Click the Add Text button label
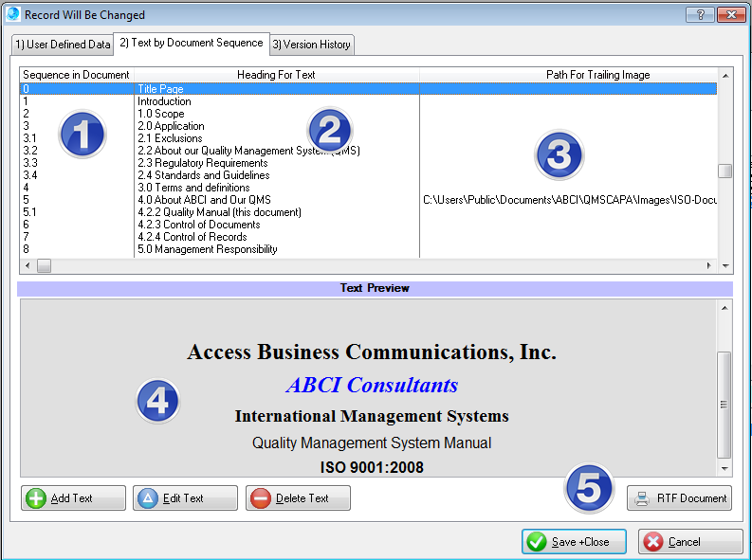This screenshot has height=560, width=752. [x=71, y=498]
